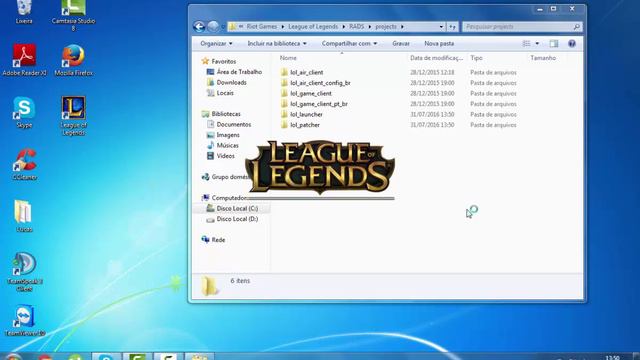640x360 pixels.
Task: Toggle the preview pane button
Action: tap(553, 43)
